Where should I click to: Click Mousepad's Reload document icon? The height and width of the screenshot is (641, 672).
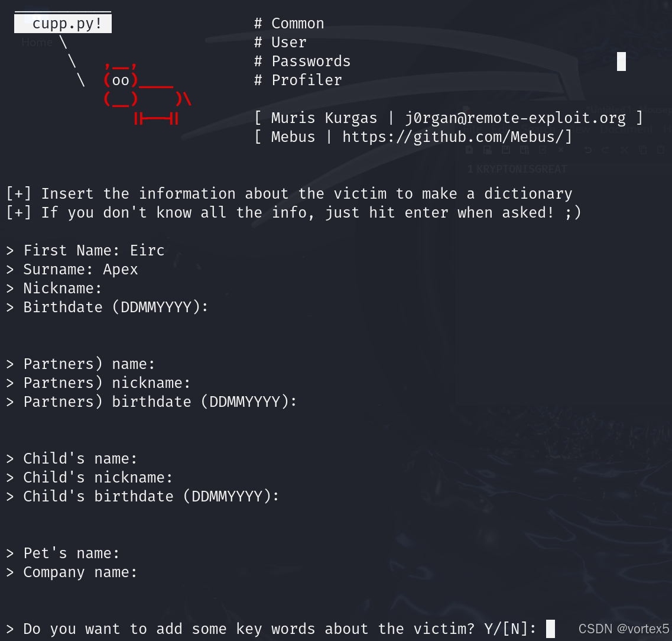pos(543,150)
